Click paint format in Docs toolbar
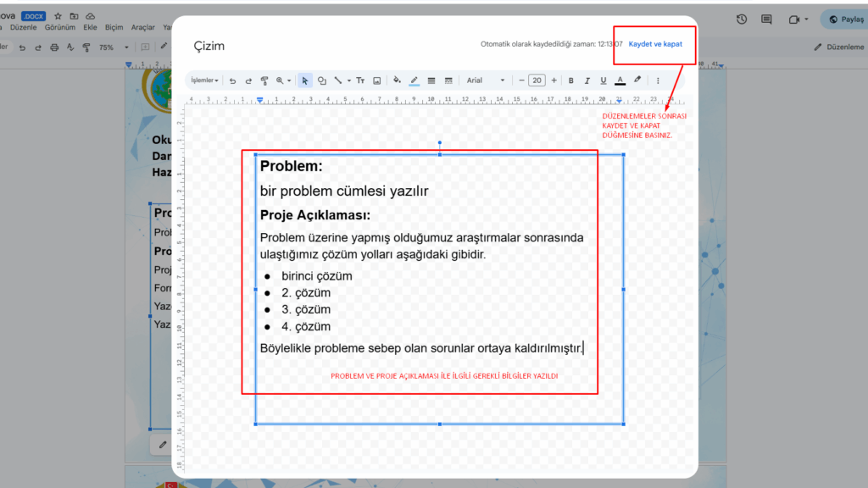This screenshot has width=868, height=488. (86, 47)
